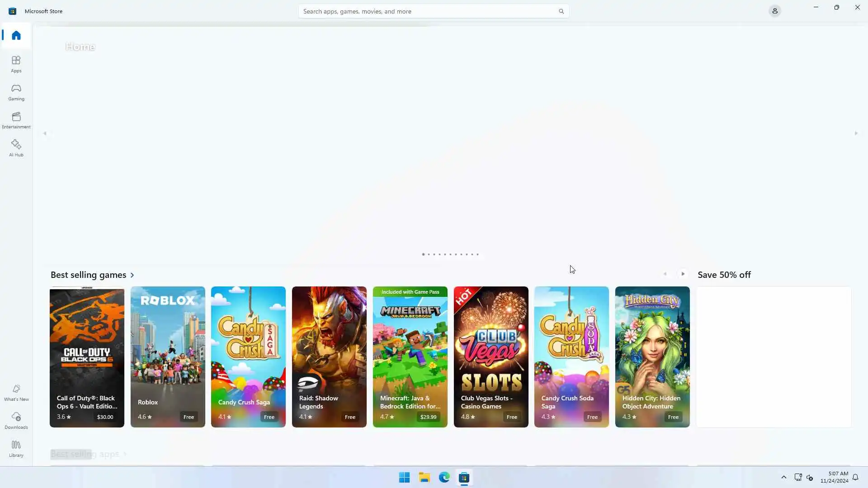Click the search magnifier icon
This screenshot has height=488, width=868.
[561, 11]
